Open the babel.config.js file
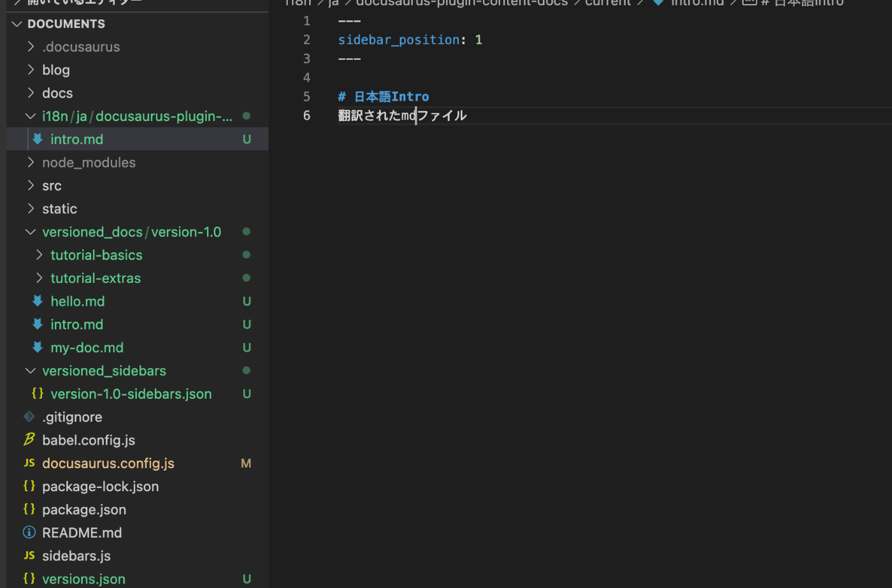The image size is (892, 588). [x=89, y=440]
